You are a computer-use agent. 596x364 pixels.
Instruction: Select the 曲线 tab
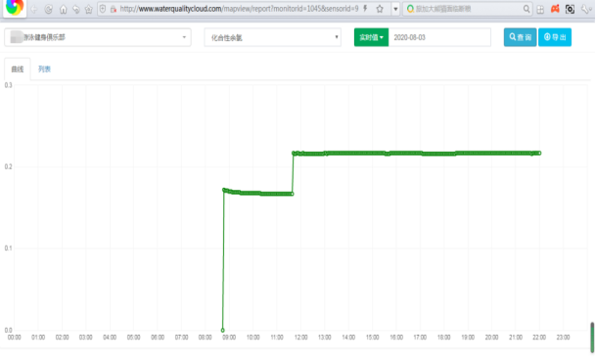(18, 68)
